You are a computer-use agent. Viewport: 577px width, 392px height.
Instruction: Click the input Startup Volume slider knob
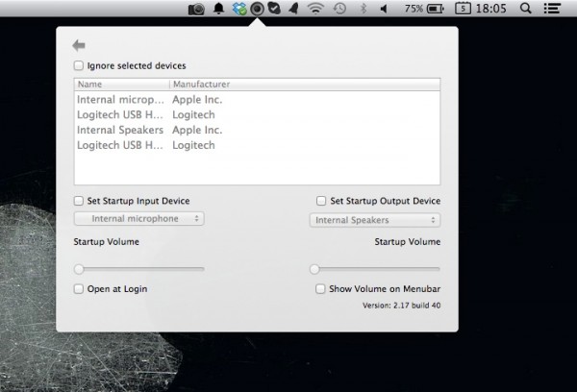coord(79,269)
